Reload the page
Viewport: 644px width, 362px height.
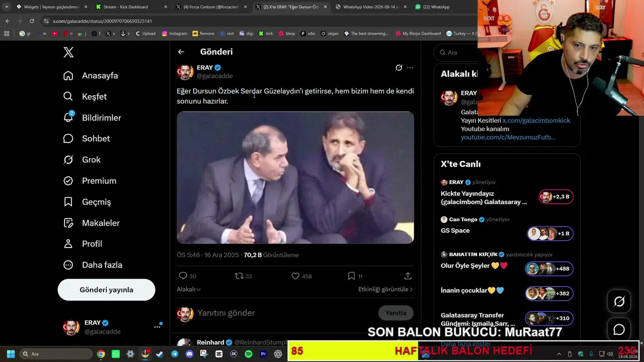pyautogui.click(x=32, y=21)
